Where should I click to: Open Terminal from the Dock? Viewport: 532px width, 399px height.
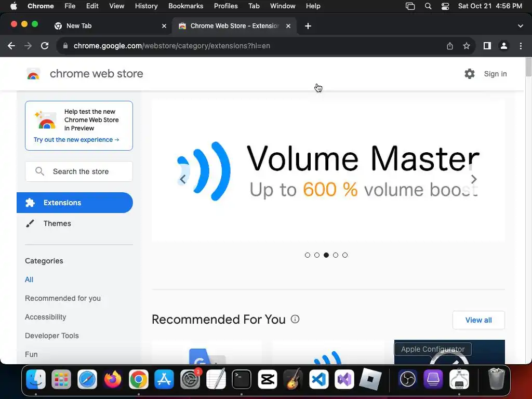point(242,379)
